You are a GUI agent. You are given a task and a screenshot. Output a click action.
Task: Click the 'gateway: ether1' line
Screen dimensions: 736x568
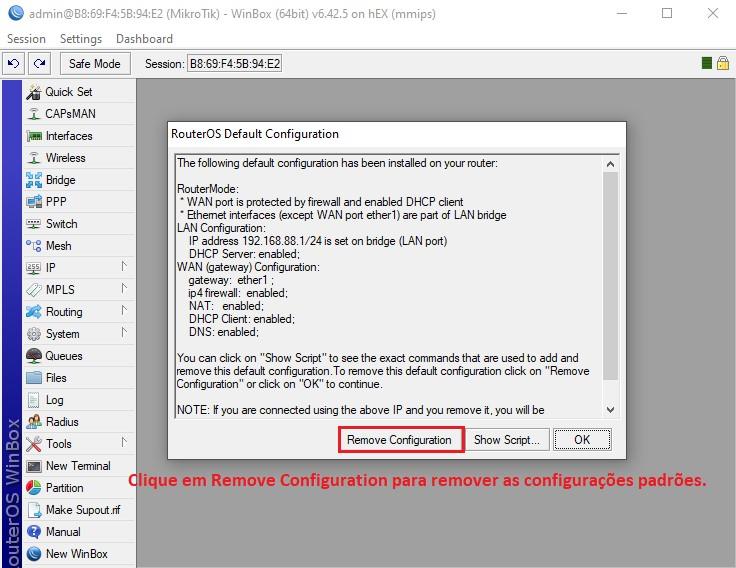[231, 280]
